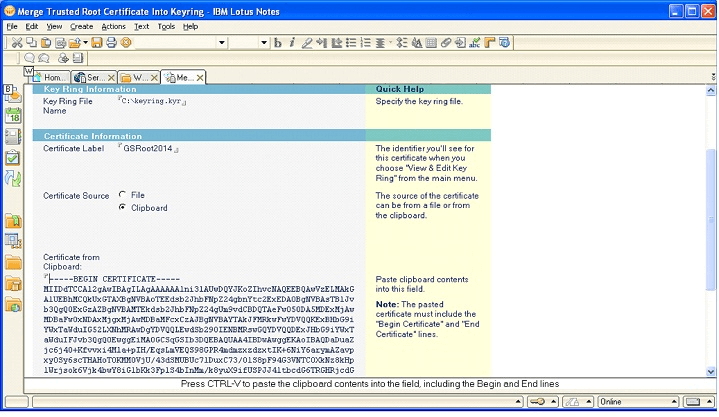719x417 pixels.
Task: Click the Copy icon in toolbar
Action: coord(31,43)
